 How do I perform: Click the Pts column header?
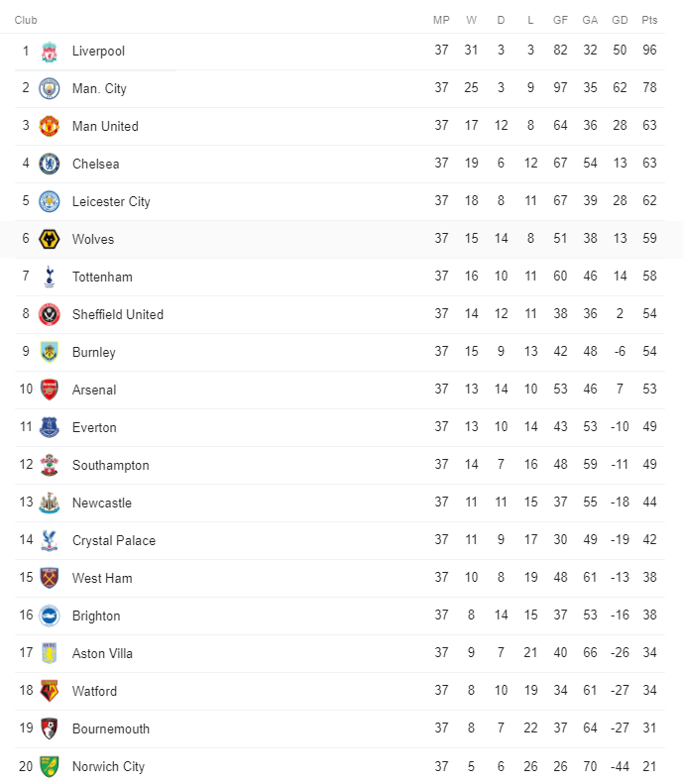coord(649,20)
